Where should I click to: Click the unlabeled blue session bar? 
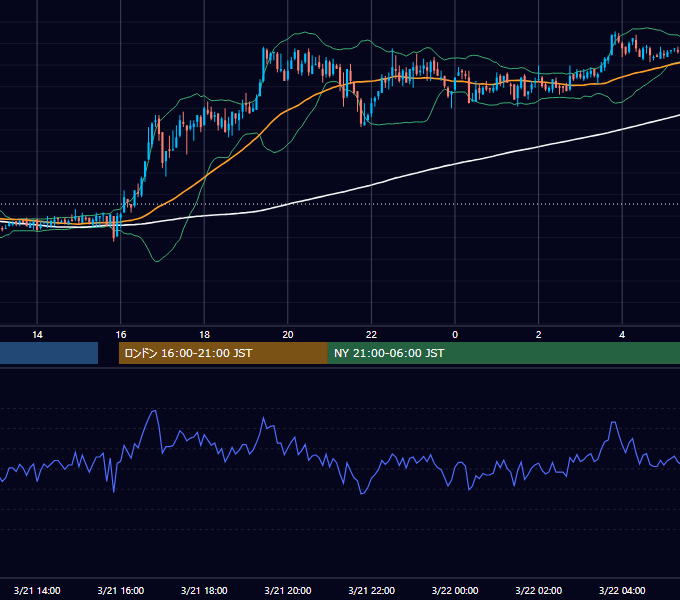point(49,353)
